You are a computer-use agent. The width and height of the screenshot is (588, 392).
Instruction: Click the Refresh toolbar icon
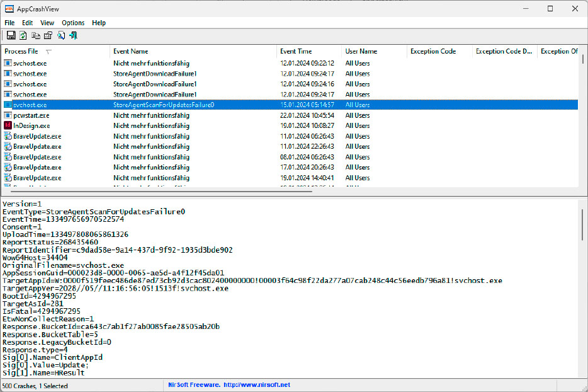coord(23,35)
